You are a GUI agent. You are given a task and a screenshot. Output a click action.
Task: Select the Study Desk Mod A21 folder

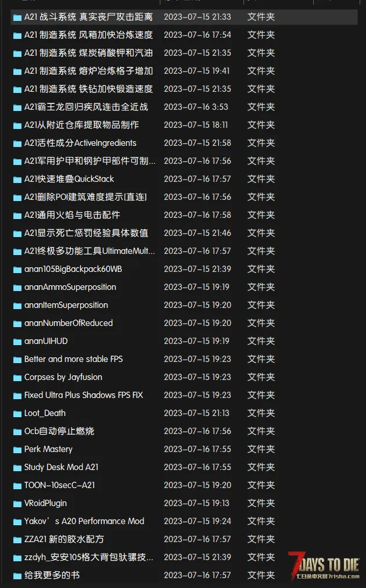61,467
